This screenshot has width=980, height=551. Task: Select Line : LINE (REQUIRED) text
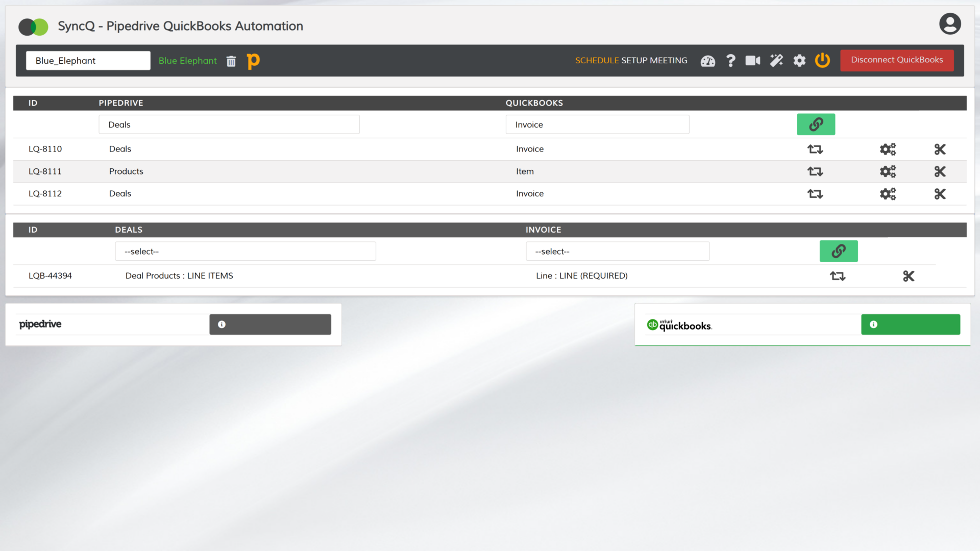click(x=582, y=275)
